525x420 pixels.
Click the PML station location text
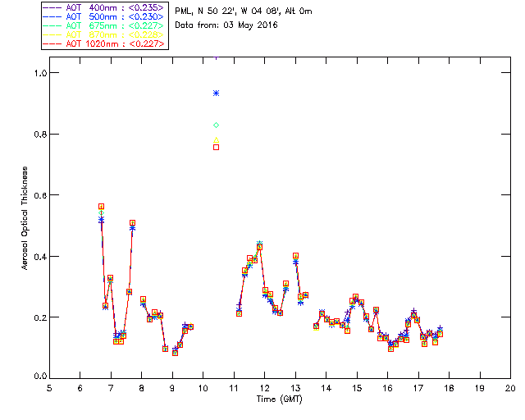point(244,11)
